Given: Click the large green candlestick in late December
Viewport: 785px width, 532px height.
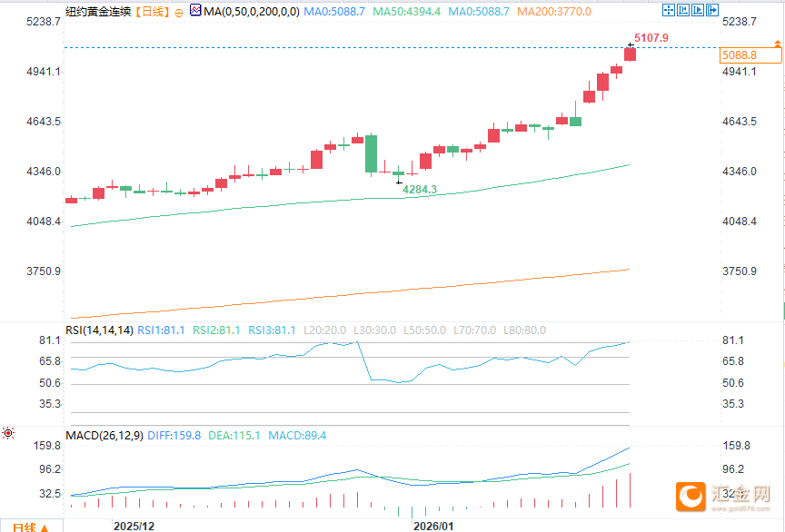Looking at the screenshot, I should [371, 153].
